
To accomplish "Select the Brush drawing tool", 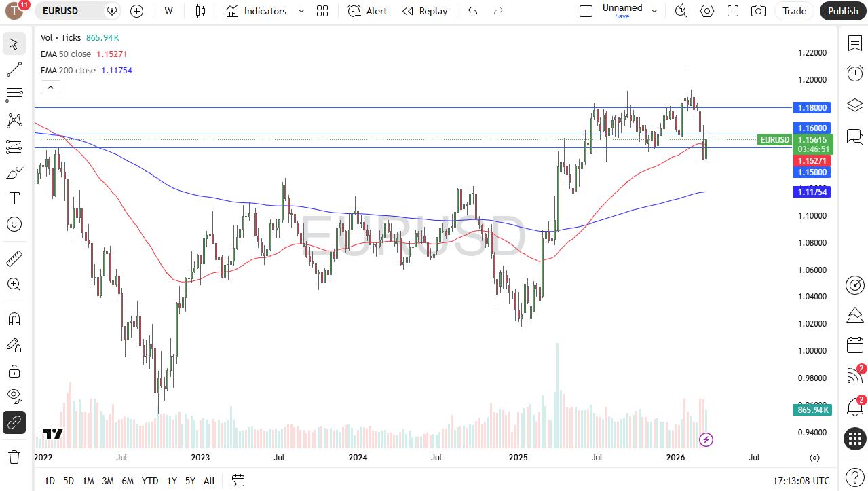I will coord(14,172).
